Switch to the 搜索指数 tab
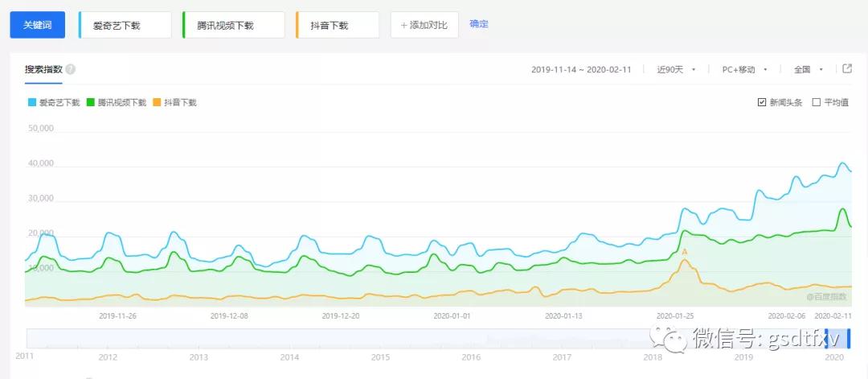The image size is (868, 379). tap(43, 69)
